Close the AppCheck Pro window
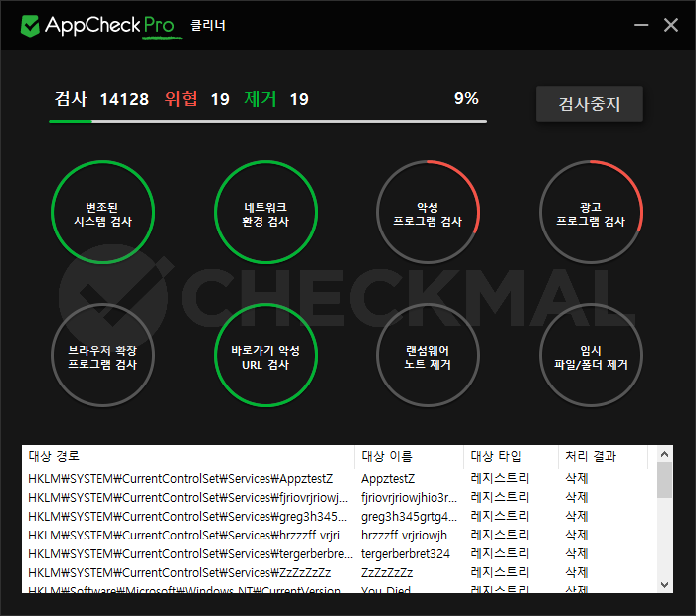The image size is (696, 616). click(x=671, y=25)
